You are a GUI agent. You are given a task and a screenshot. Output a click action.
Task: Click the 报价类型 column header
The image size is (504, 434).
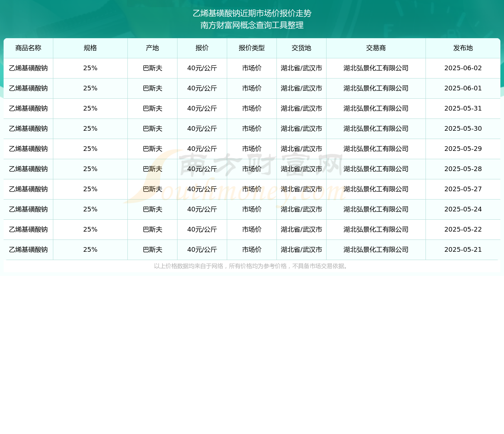pos(252,48)
